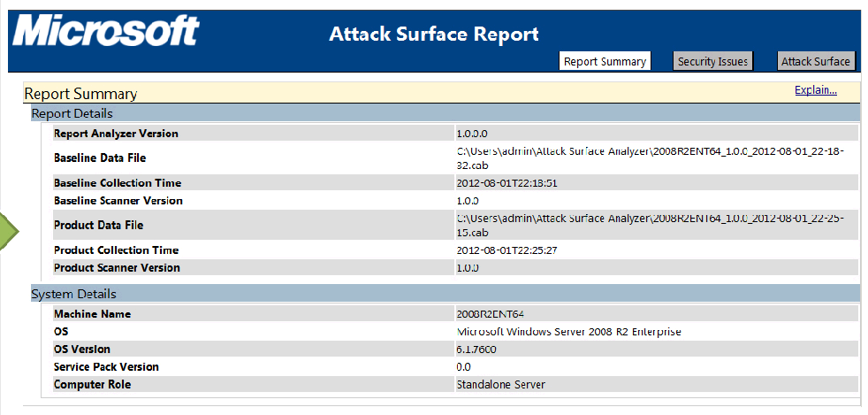
Task: Open the Report Summary tab
Action: click(605, 61)
